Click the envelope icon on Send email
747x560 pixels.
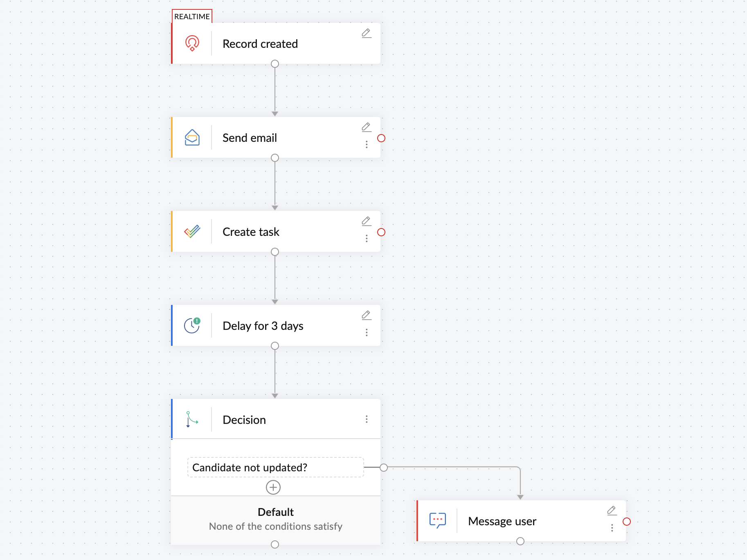(x=192, y=138)
